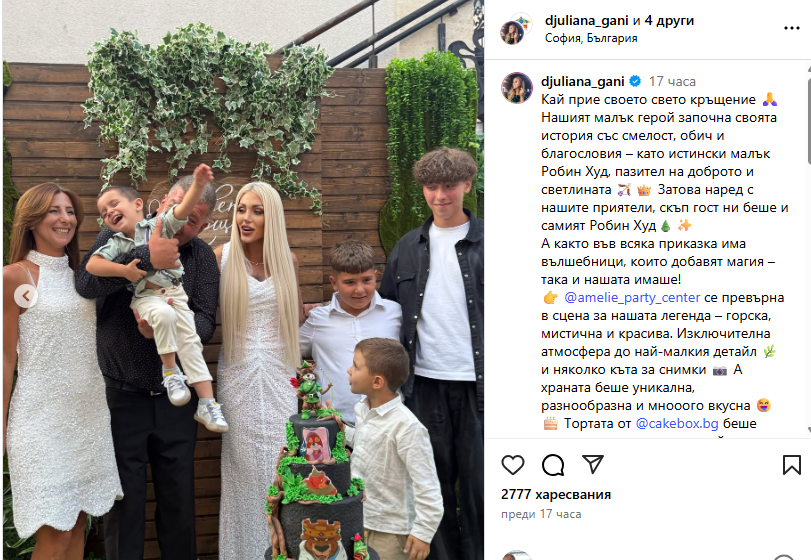Click the '17 часа' caption timestamp
811x560 pixels.
tap(672, 81)
